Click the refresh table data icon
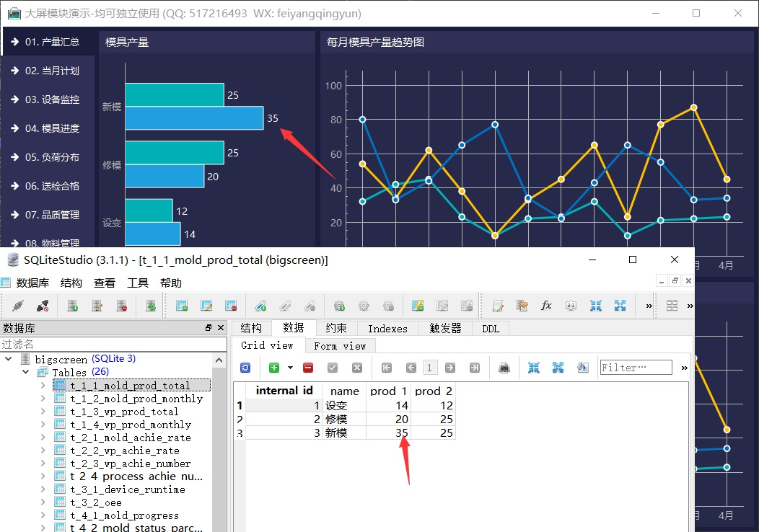The height and width of the screenshot is (532, 759). (x=245, y=368)
